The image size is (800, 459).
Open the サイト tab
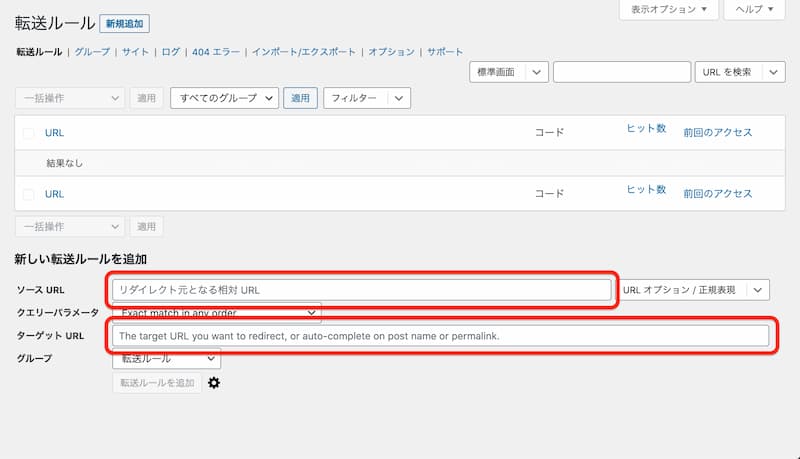point(135,52)
